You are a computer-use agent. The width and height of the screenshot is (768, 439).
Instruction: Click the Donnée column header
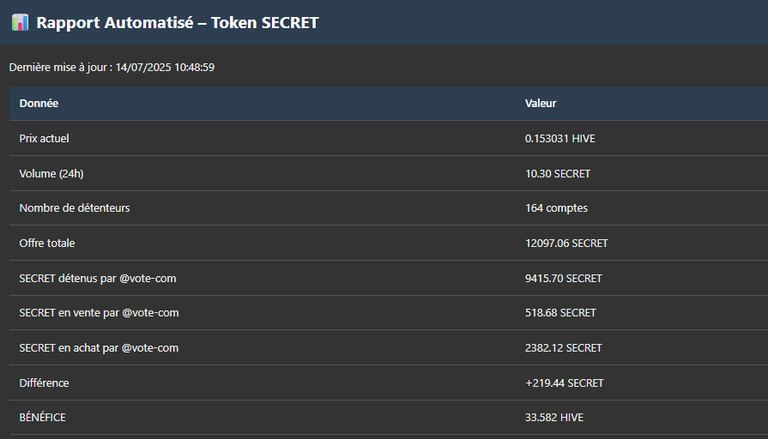[39, 103]
